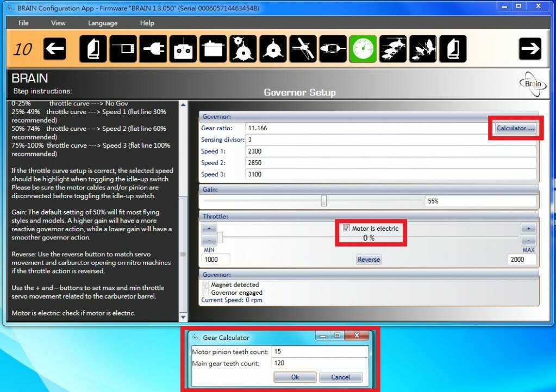The width and height of the screenshot is (556, 392).
Task: Open the swashplate with tail rotor icon
Action: 243,49
